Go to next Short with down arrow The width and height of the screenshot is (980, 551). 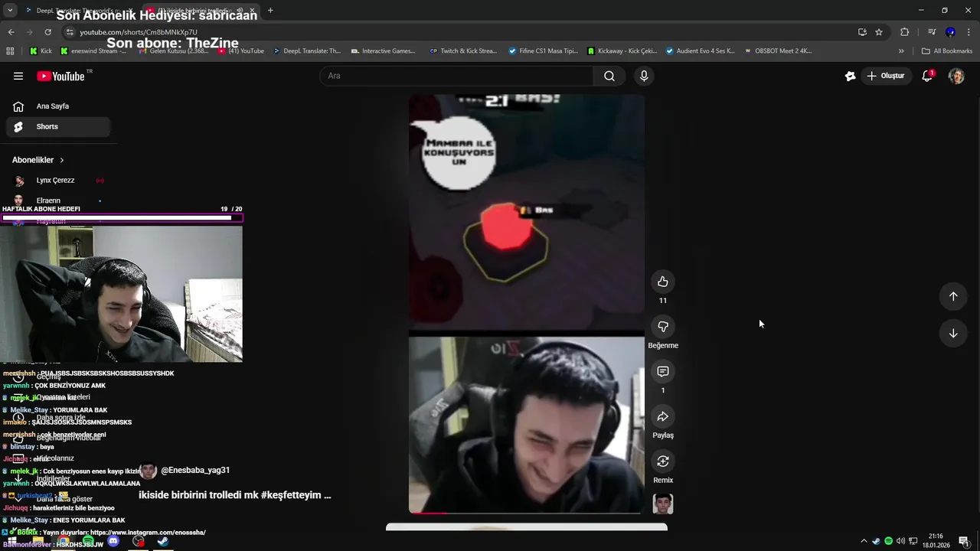click(x=953, y=333)
